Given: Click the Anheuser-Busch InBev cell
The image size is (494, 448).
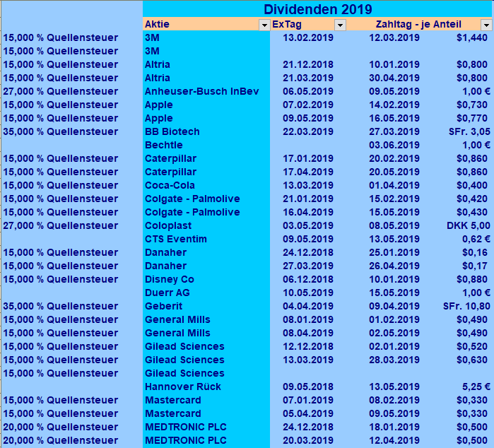Looking at the screenshot, I should (x=206, y=91).
